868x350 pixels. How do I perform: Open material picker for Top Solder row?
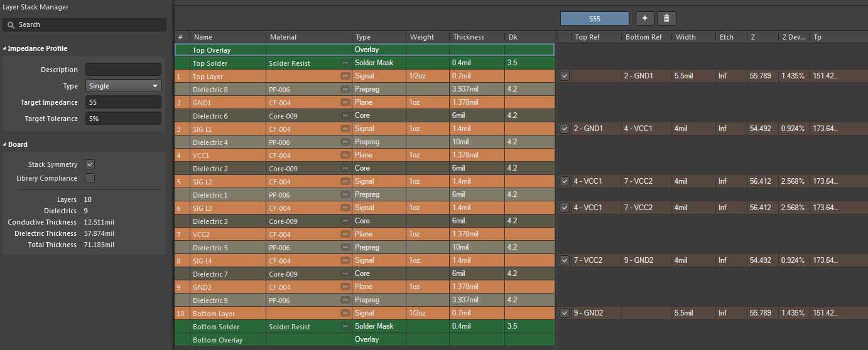pos(345,63)
